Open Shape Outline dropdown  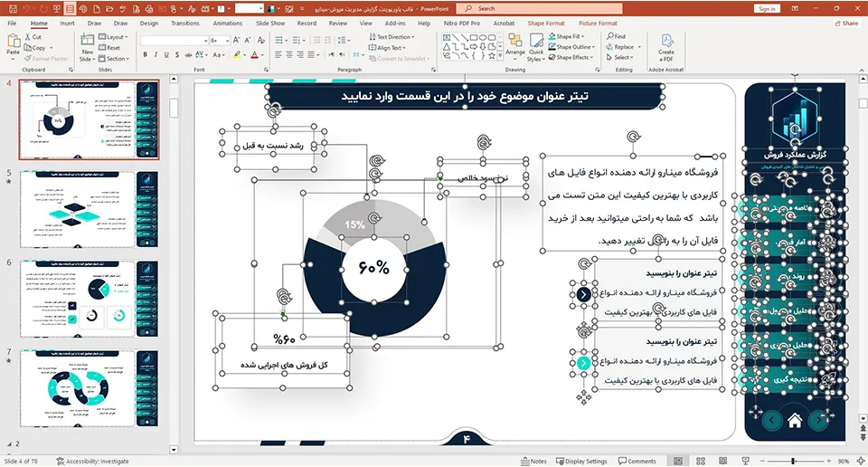point(571,47)
